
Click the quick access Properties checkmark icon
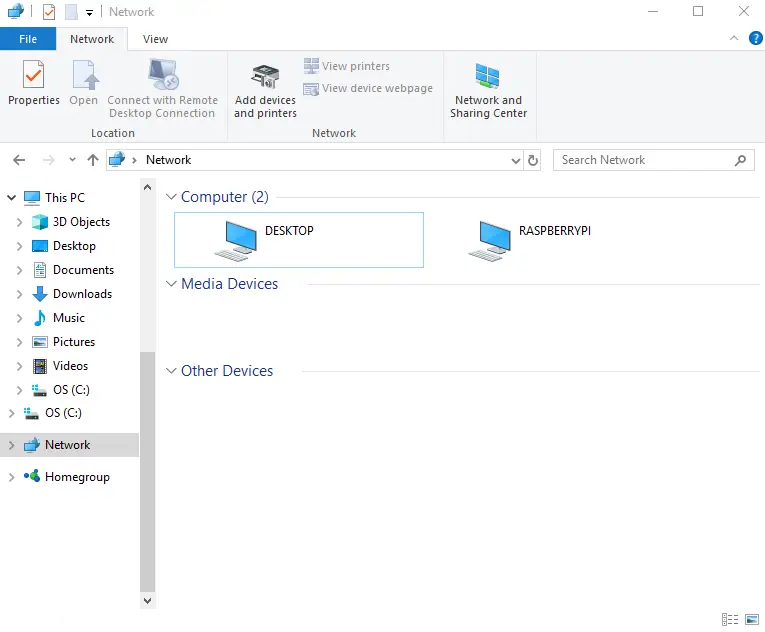49,12
